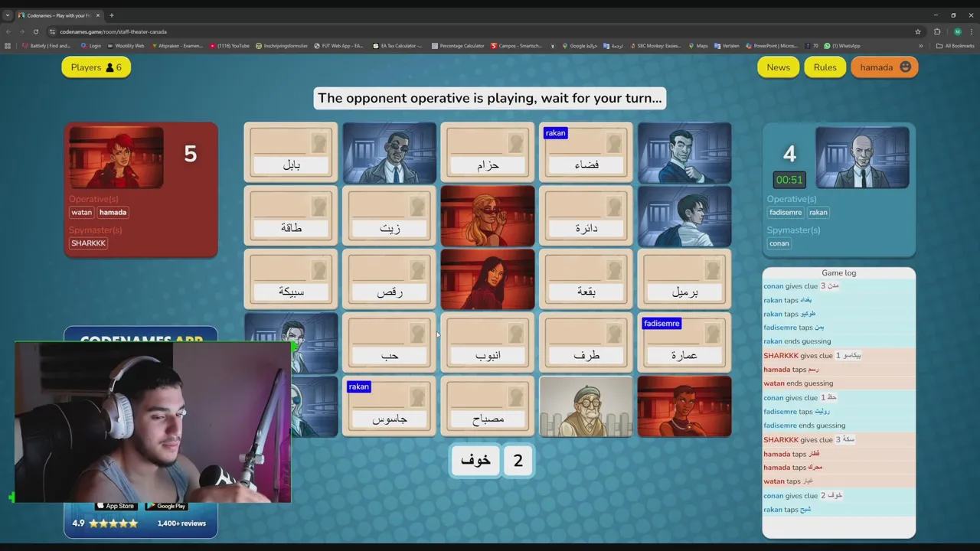Viewport: 980px width, 551px height.
Task: Open the News button
Action: tap(778, 67)
